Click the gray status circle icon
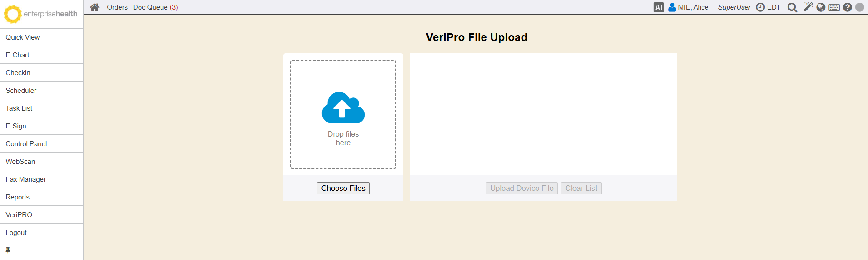Image resolution: width=868 pixels, height=260 pixels. [x=859, y=7]
